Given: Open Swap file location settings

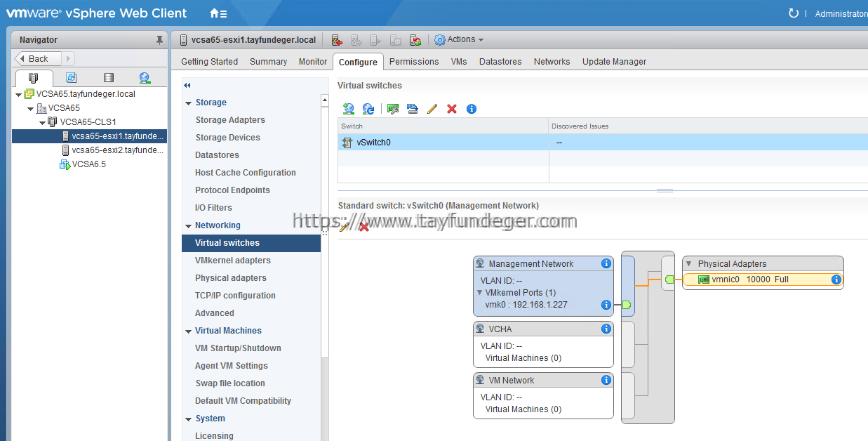Looking at the screenshot, I should 230,383.
